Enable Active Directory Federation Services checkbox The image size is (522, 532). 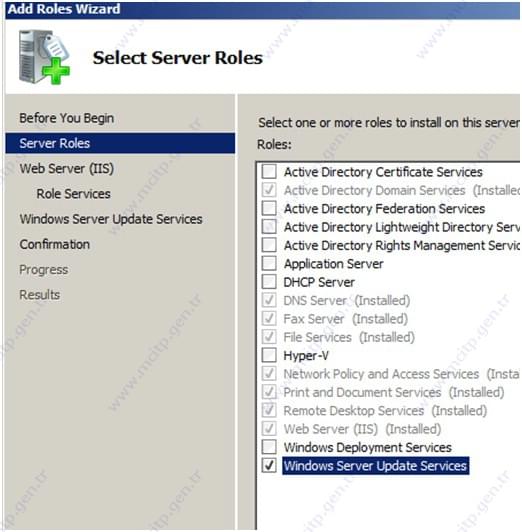click(269, 208)
